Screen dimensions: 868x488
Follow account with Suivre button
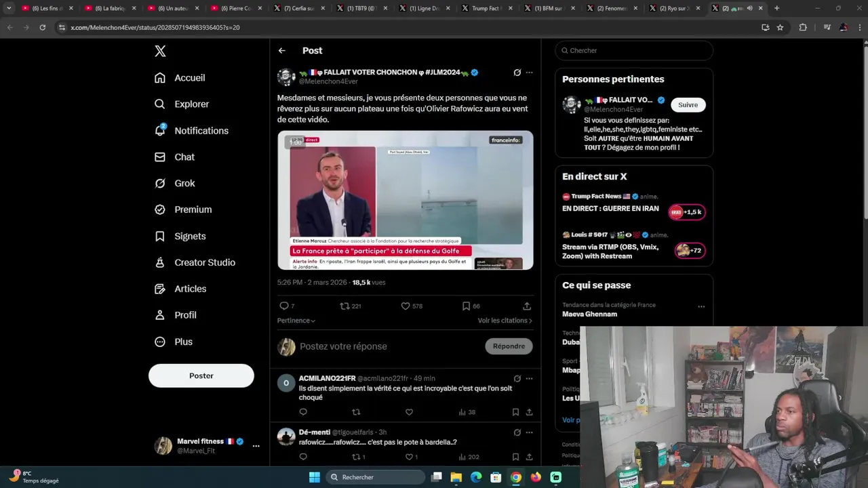pos(688,105)
